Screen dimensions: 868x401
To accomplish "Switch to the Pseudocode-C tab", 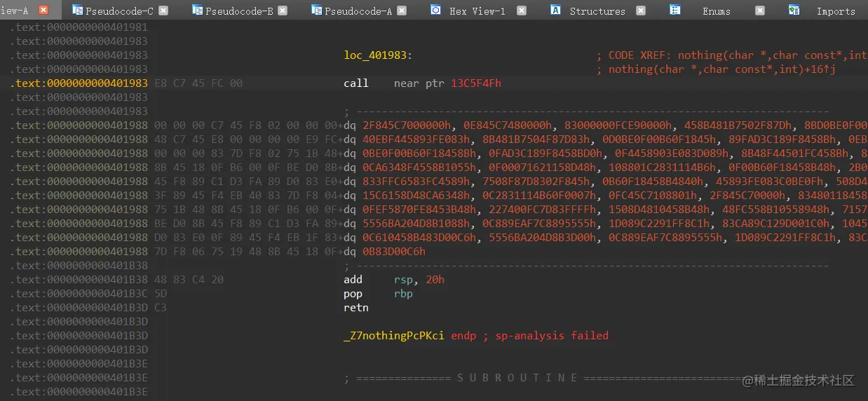I will pyautogui.click(x=119, y=11).
